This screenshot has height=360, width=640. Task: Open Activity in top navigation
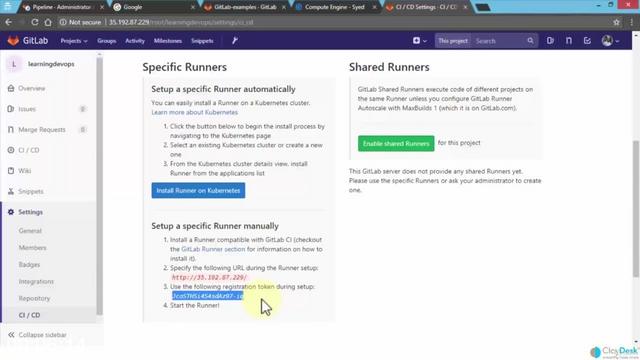(x=135, y=41)
